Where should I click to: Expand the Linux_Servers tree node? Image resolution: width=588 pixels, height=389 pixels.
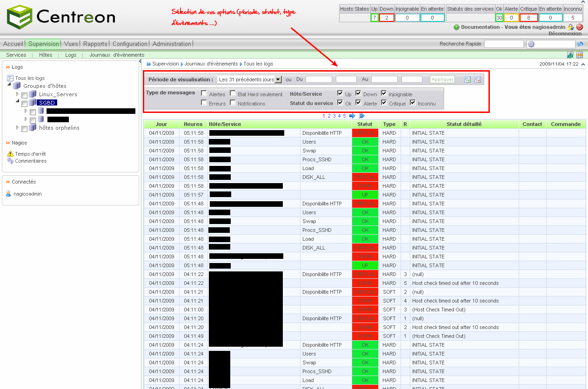click(18, 94)
